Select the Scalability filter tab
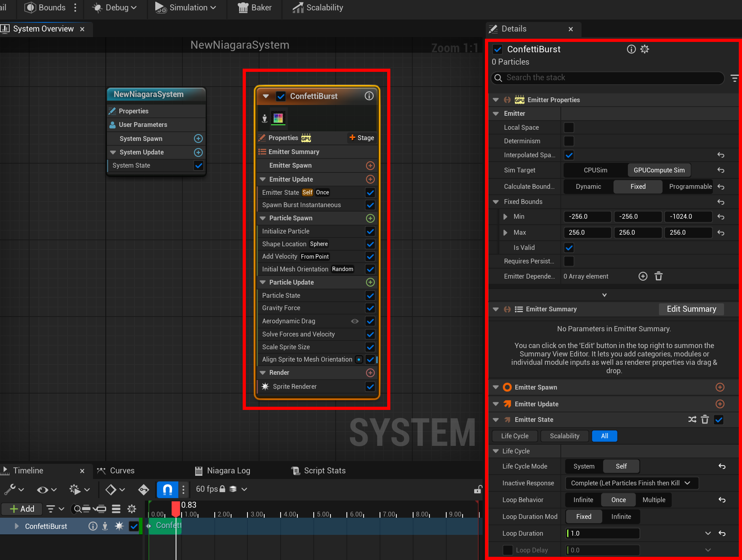This screenshot has width=742, height=560. coord(565,436)
